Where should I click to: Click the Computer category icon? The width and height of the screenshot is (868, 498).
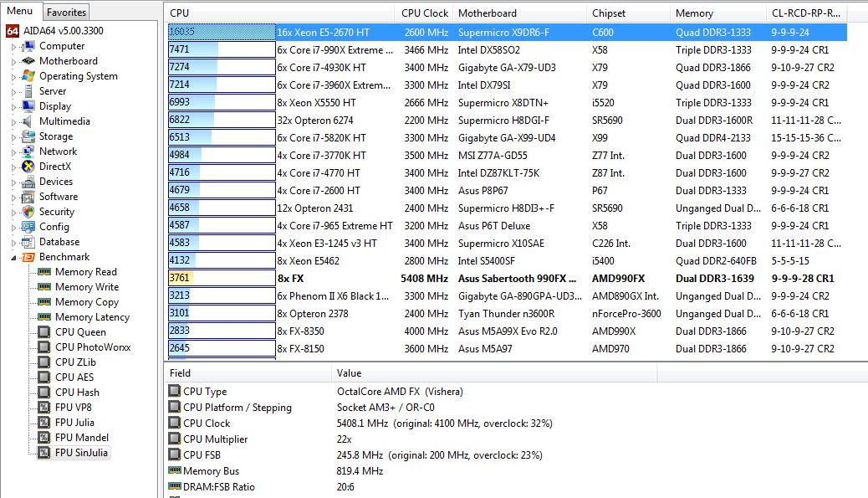pos(28,46)
